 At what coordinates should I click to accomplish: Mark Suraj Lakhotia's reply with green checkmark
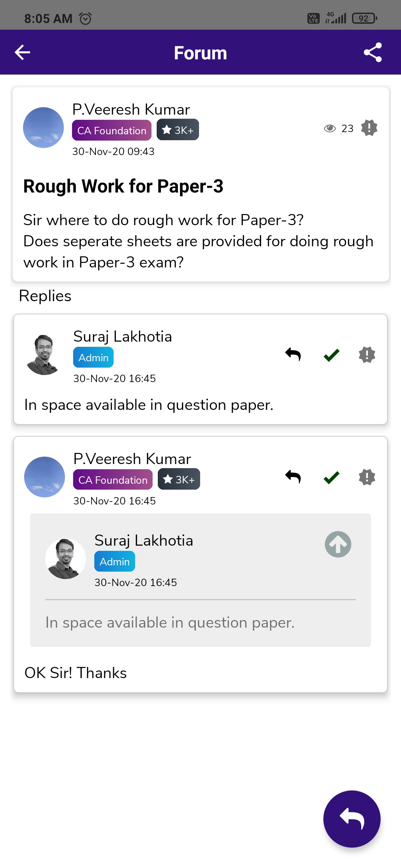(331, 355)
